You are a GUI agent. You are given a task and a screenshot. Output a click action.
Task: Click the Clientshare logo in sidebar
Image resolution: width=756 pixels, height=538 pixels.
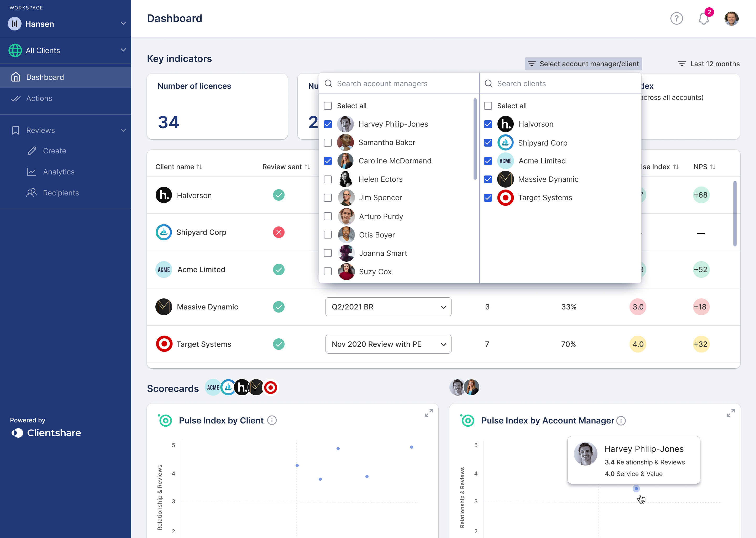[46, 433]
